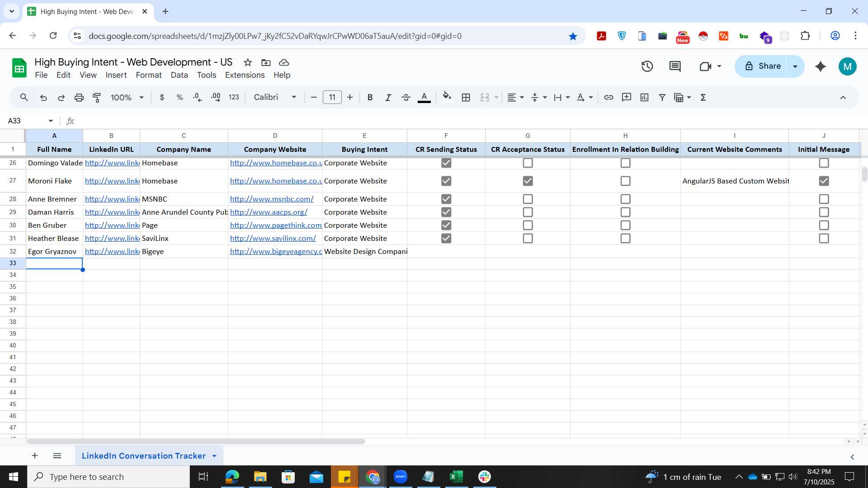
Task: Move document to folder icon
Action: click(x=266, y=62)
